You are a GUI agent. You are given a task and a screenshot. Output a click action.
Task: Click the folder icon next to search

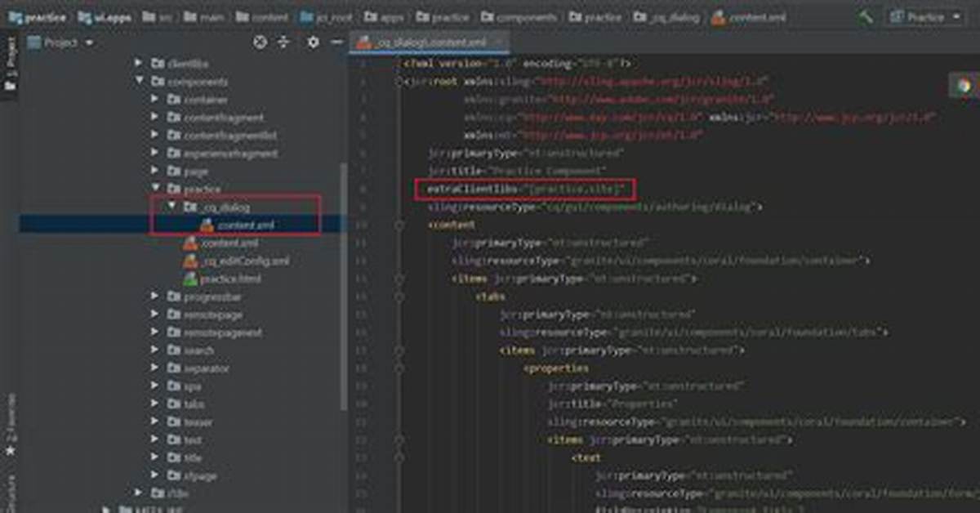coord(174,350)
